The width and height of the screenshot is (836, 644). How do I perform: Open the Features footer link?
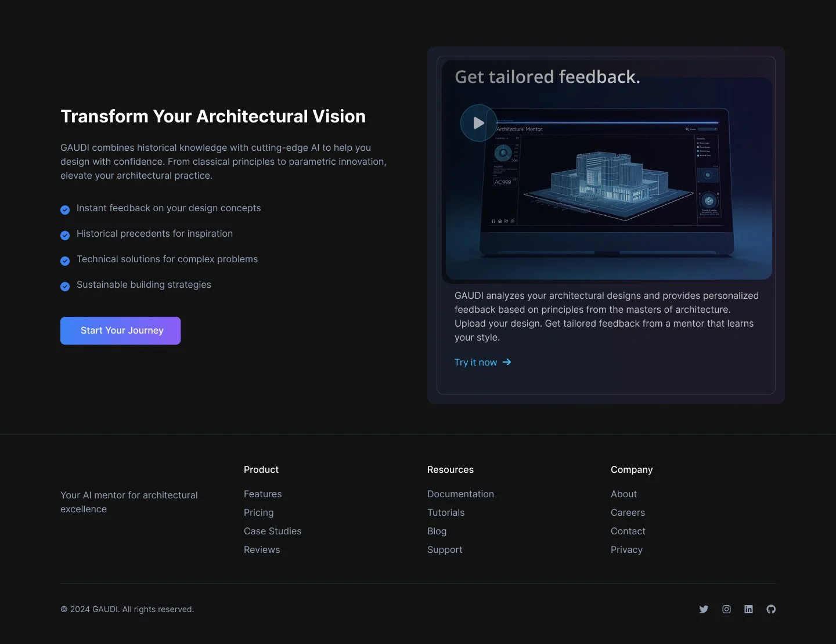[262, 494]
